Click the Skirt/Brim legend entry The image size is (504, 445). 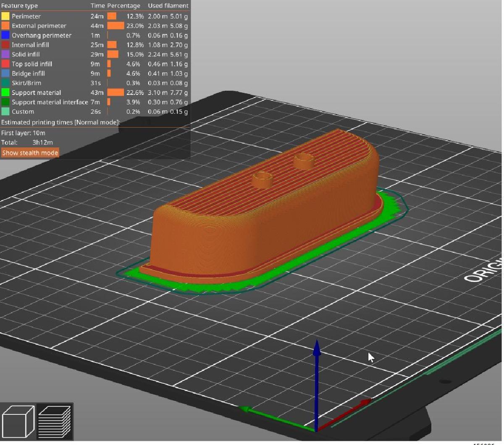point(26,83)
